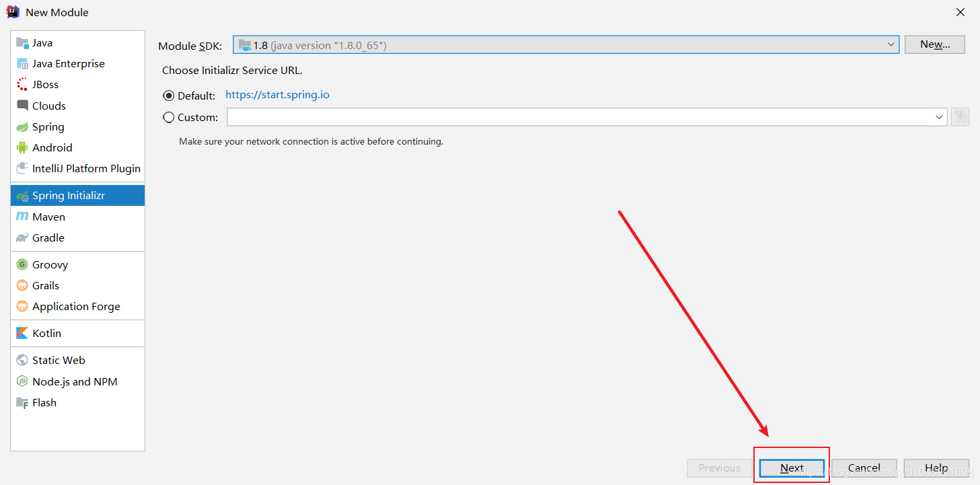The width and height of the screenshot is (980, 485).
Task: Click the Groovy green G icon
Action: pyautogui.click(x=22, y=265)
